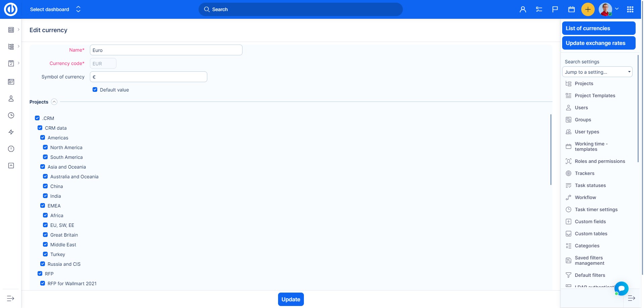The width and height of the screenshot is (644, 308).
Task: Click the yellow plus add button
Action: (x=588, y=9)
